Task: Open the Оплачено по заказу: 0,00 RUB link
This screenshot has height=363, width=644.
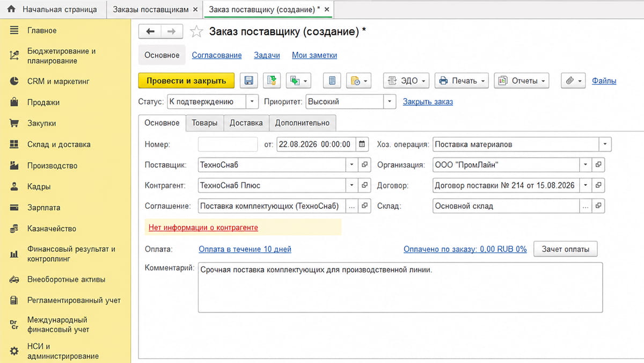Action: pos(465,249)
